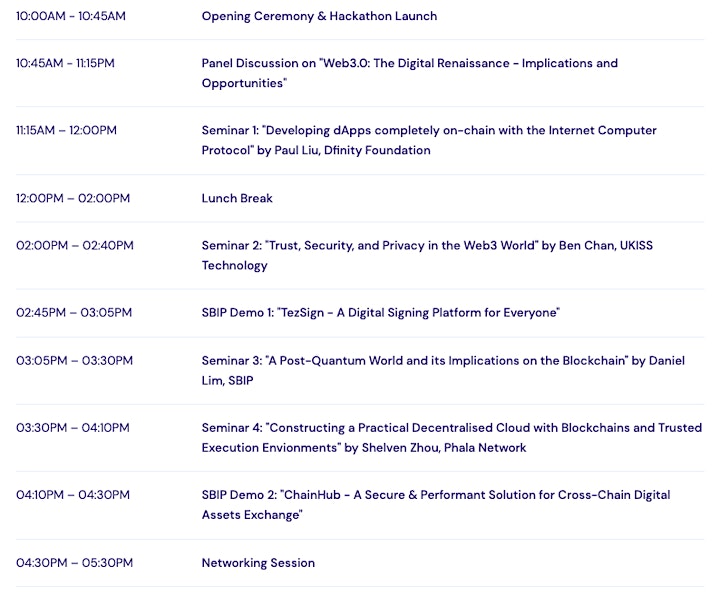This screenshot has width=720, height=596.
Task: Open Seminar 2 by Ben Chan
Action: click(x=427, y=255)
